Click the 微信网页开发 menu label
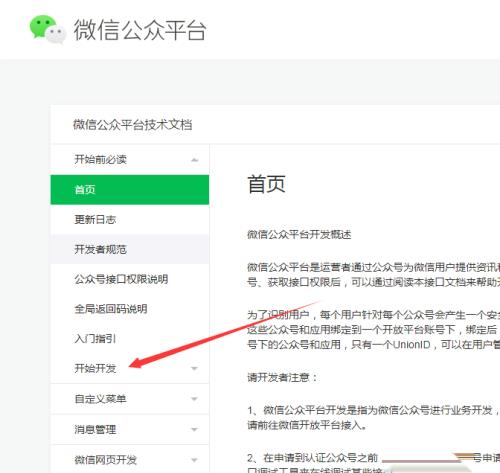The image size is (500, 473). pyautogui.click(x=106, y=460)
